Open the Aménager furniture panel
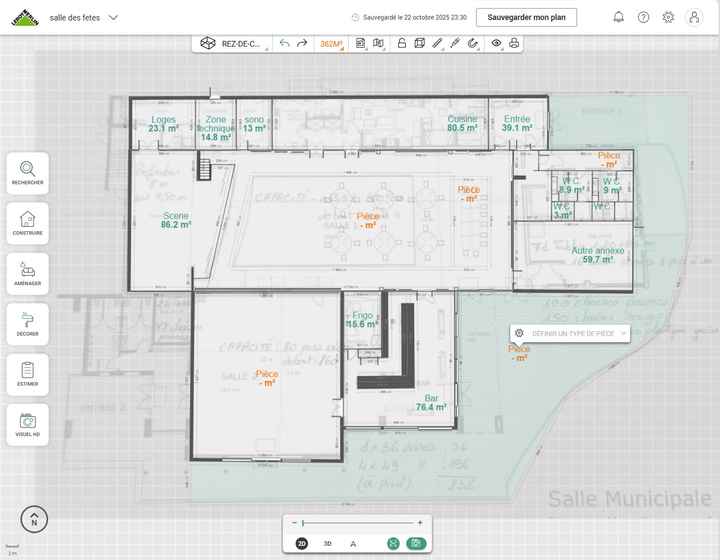Image resolution: width=720 pixels, height=560 pixels. click(27, 273)
